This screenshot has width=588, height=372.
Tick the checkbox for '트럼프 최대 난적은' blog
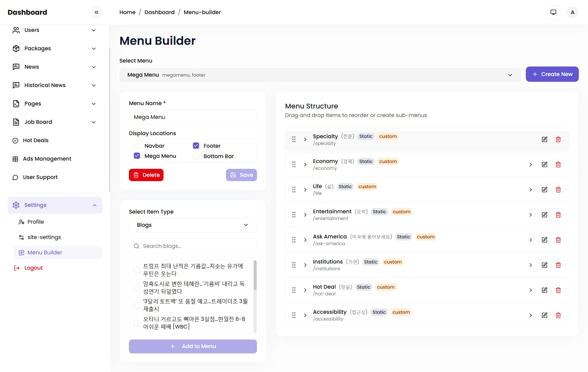[x=137, y=270]
